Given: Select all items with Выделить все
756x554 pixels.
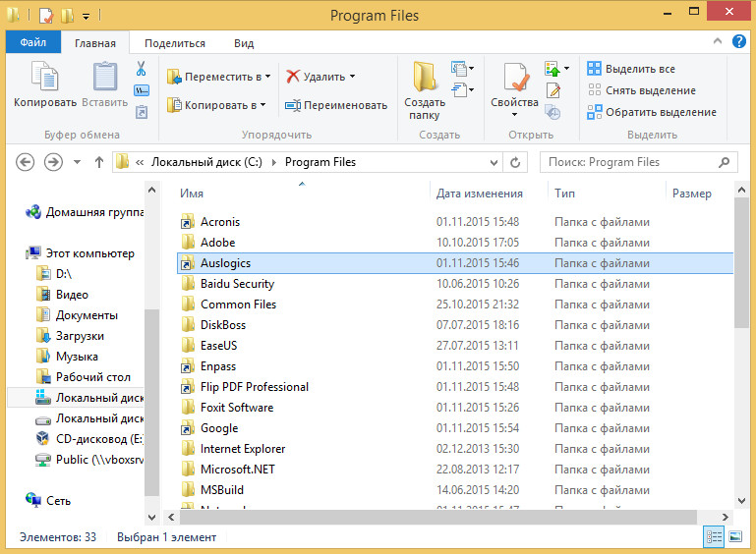Looking at the screenshot, I should coord(631,69).
